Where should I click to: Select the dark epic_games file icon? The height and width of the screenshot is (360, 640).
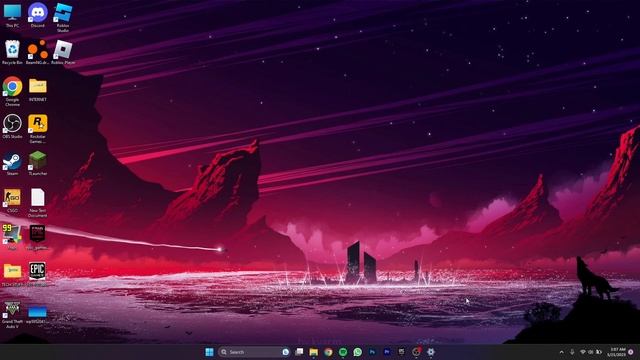pos(38,237)
